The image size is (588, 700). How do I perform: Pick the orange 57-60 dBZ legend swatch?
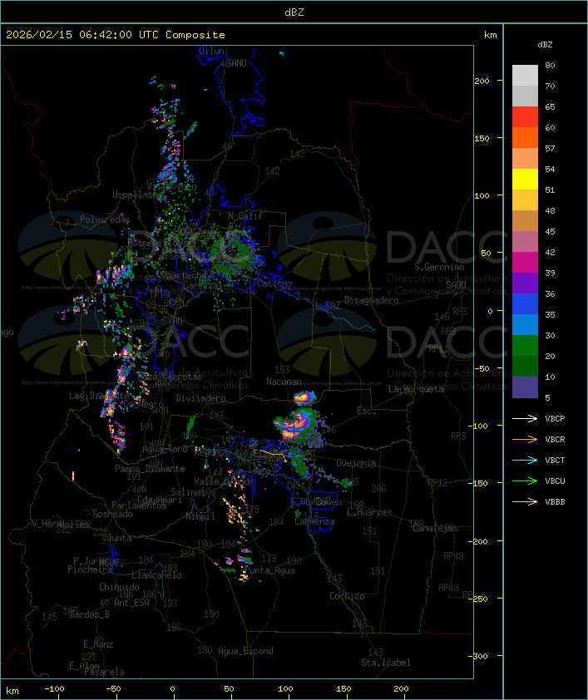pos(525,137)
